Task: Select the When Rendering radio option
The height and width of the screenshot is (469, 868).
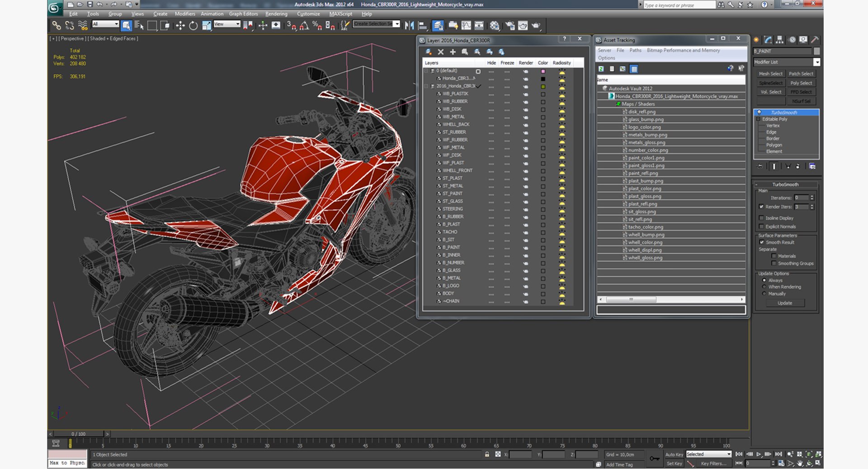Action: [764, 286]
